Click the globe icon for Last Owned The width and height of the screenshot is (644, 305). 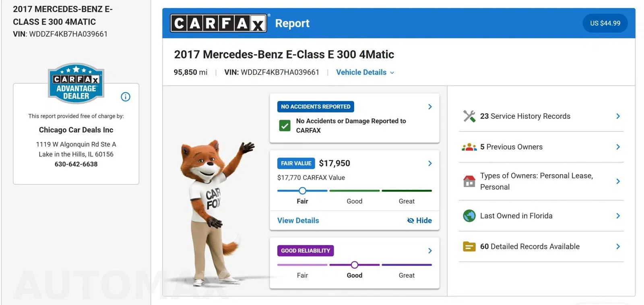point(469,216)
